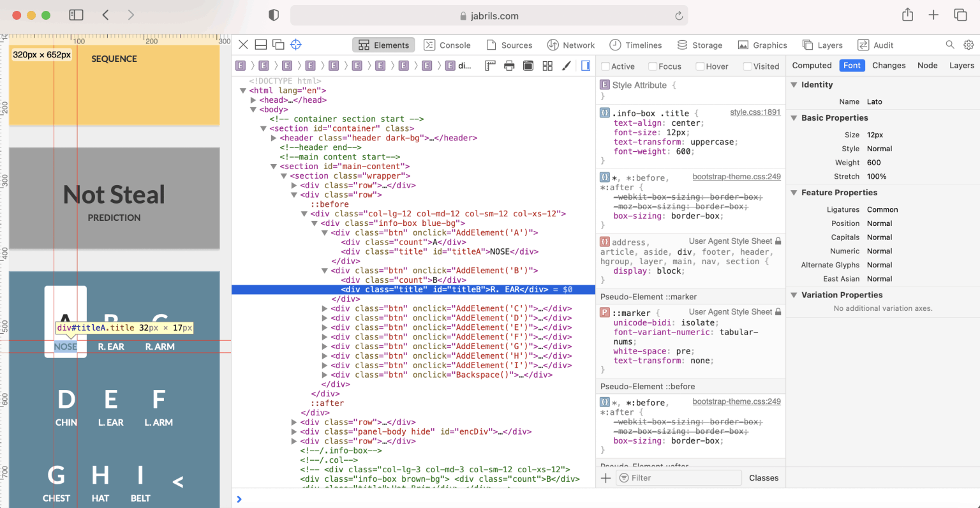
Task: Hide the details sidebar panel icon
Action: 586,66
